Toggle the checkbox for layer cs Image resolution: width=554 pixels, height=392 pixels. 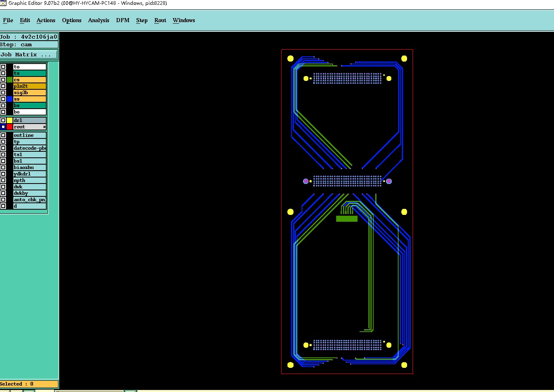(3, 80)
